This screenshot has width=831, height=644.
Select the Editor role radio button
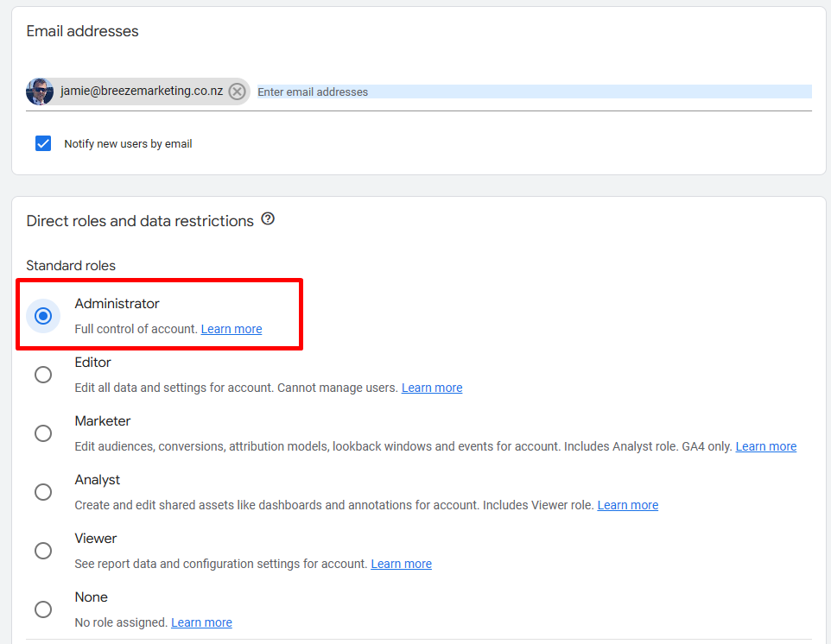click(43, 375)
